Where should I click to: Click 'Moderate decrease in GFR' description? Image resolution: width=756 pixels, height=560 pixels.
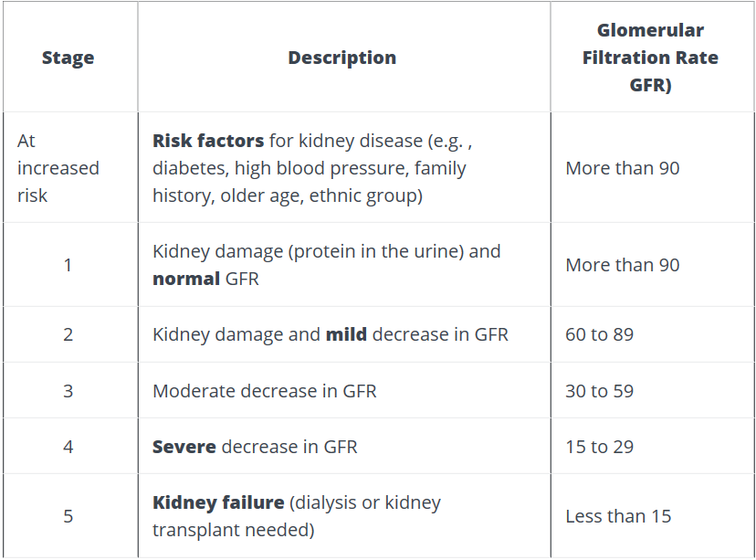(x=264, y=391)
